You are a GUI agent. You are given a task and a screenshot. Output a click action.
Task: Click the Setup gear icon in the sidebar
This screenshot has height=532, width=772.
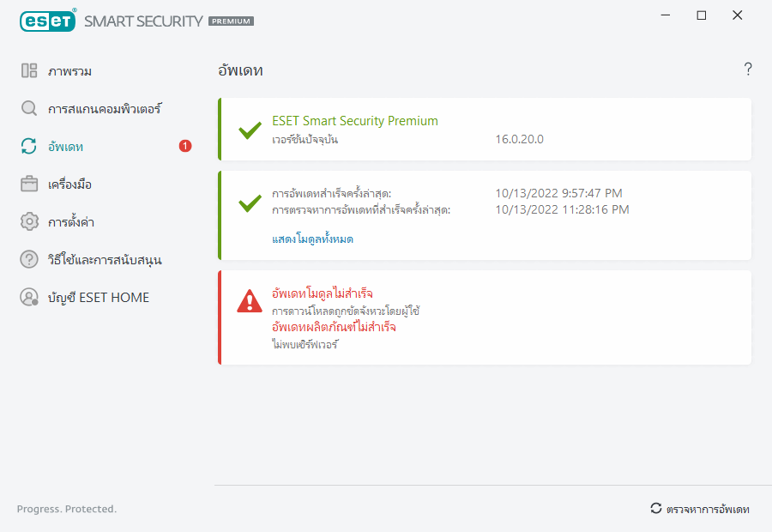[x=29, y=222]
